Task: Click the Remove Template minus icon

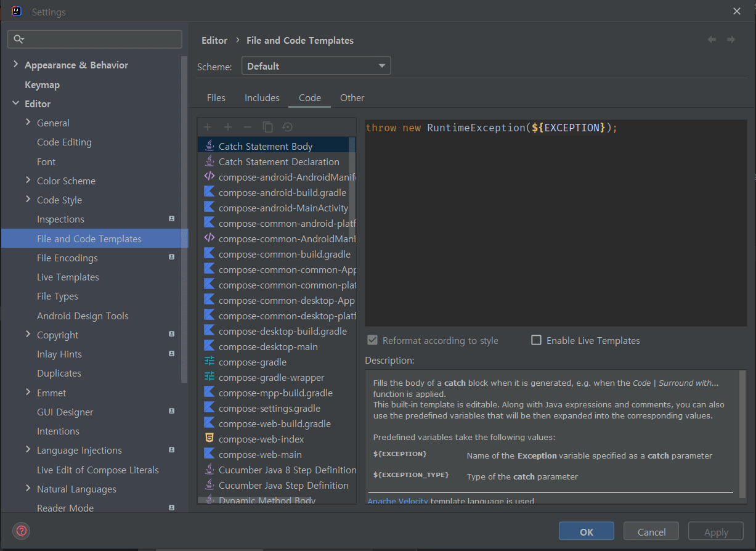Action: click(248, 127)
